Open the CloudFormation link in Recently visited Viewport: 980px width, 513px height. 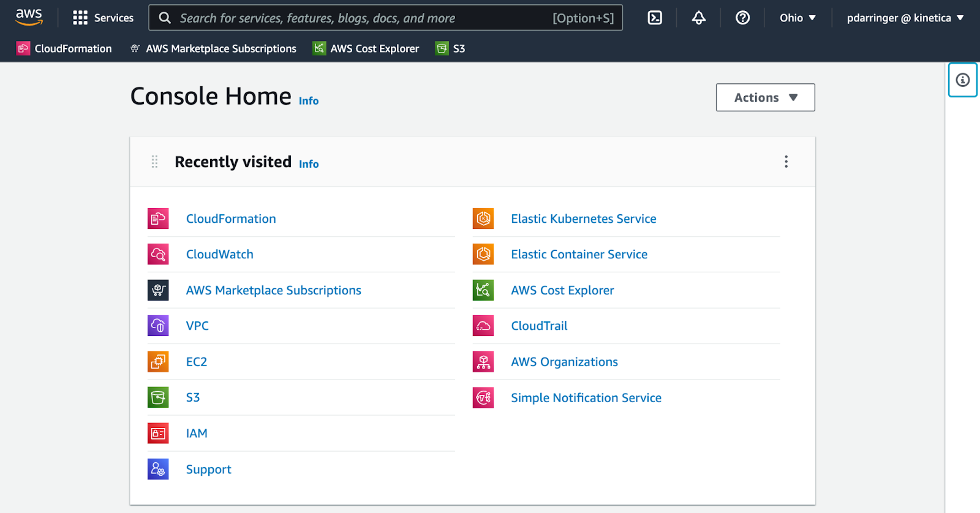231,219
